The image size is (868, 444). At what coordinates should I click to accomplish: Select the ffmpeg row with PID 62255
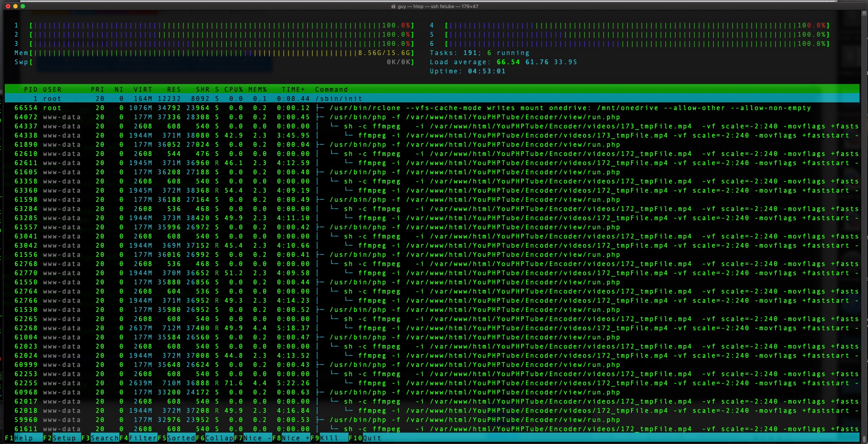tap(432, 383)
